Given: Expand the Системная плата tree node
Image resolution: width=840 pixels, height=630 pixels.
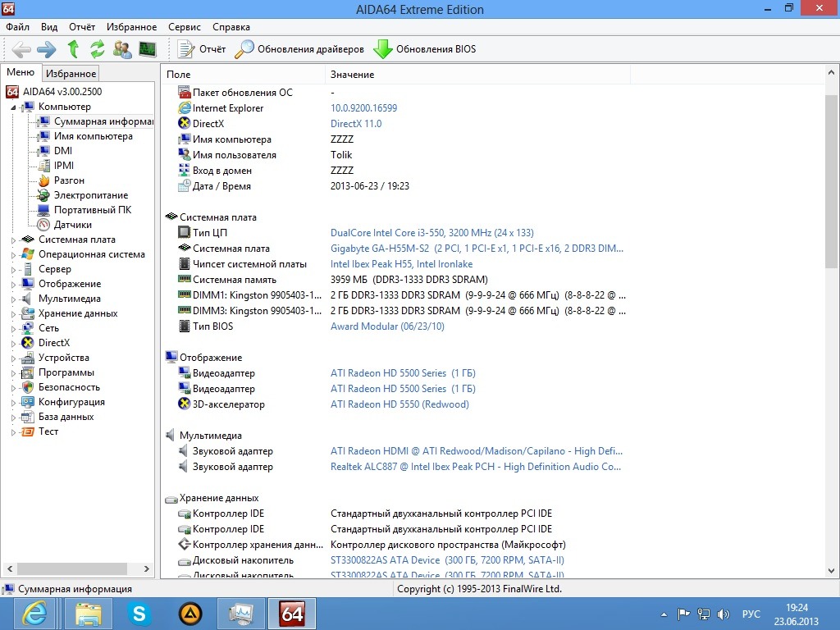Looking at the screenshot, I should 13,240.
